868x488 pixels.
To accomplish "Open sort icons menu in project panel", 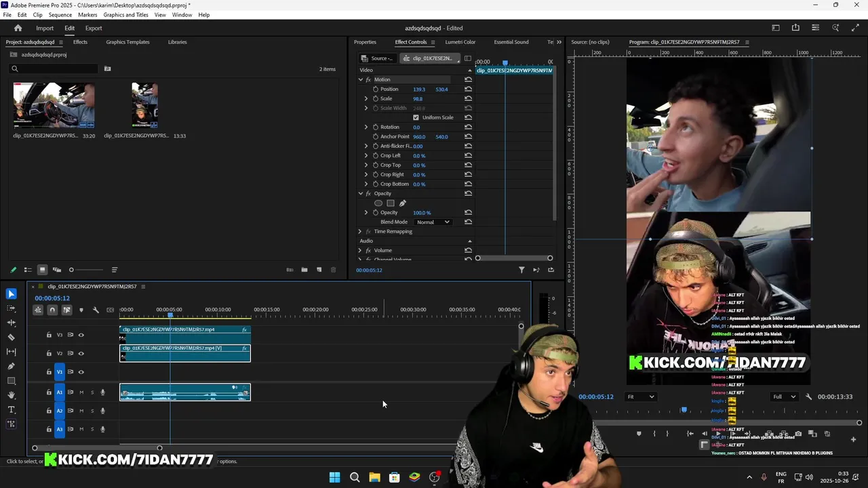I will [114, 270].
